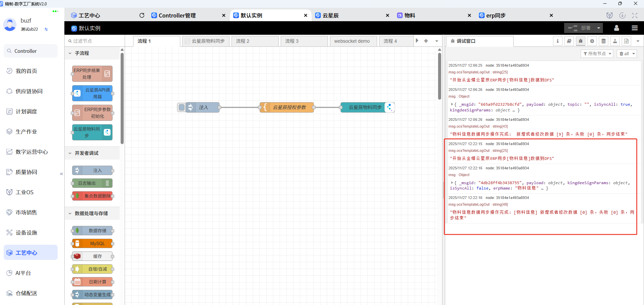Click the refresh icon on 工艺中心 tab
This screenshot has height=305, width=644.
[142, 15]
